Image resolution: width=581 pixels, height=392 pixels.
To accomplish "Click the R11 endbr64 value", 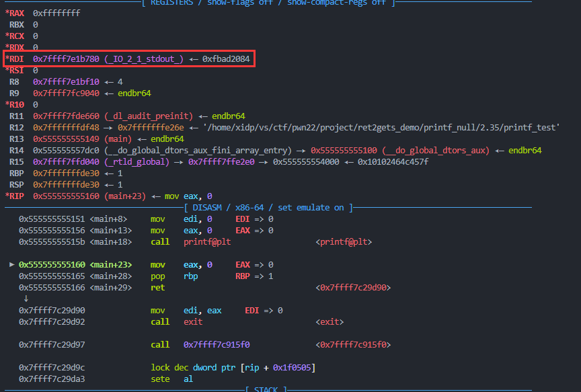I will coord(229,116).
